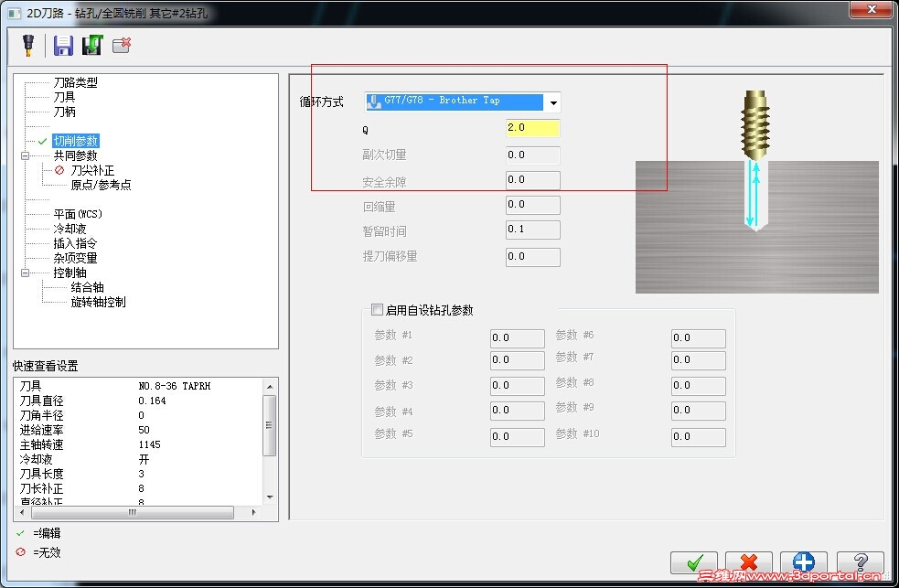This screenshot has width=899, height=588.
Task: Select 冷却液 in the tree
Action: [70, 229]
